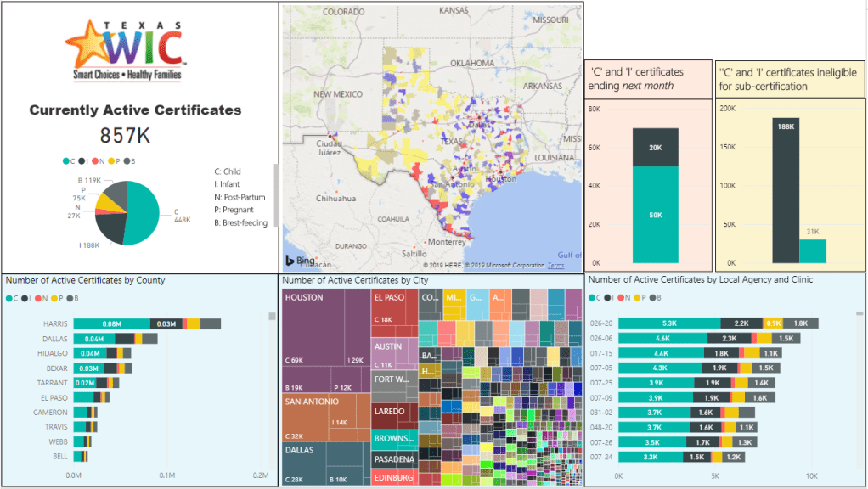This screenshot has width=868, height=489.
Task: Select the dark Infant slice in the pie chart
Action: coord(110,227)
